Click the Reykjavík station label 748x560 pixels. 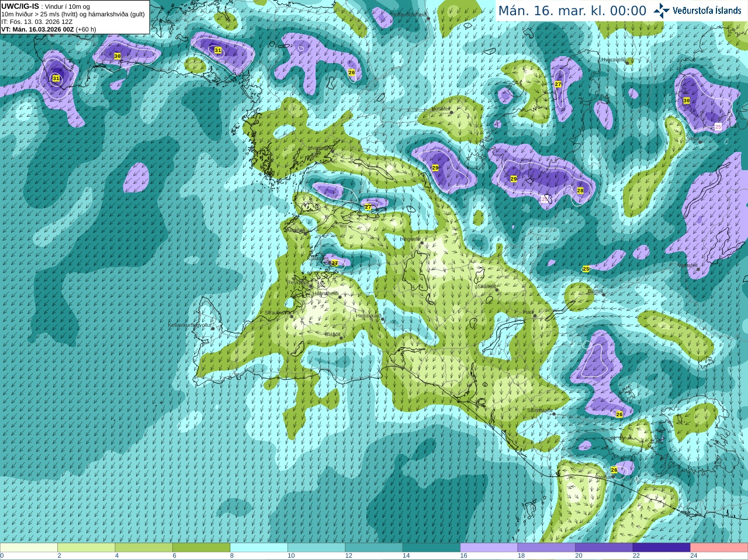pos(297,282)
